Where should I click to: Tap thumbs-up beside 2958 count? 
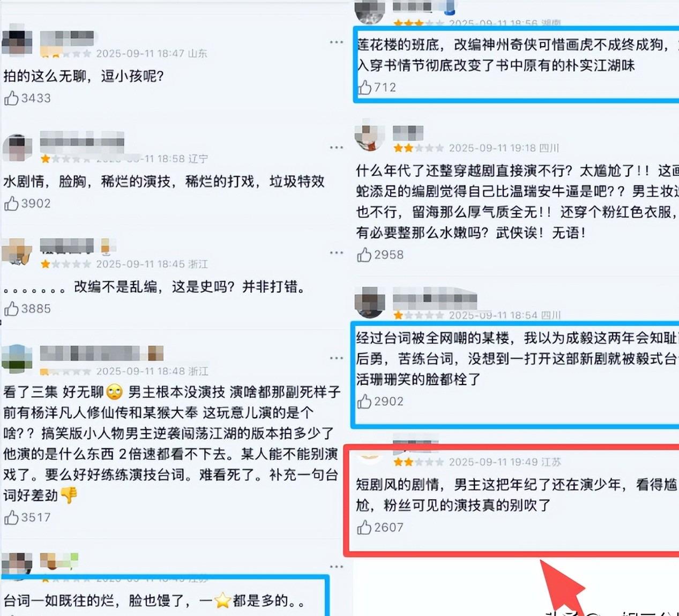click(364, 255)
